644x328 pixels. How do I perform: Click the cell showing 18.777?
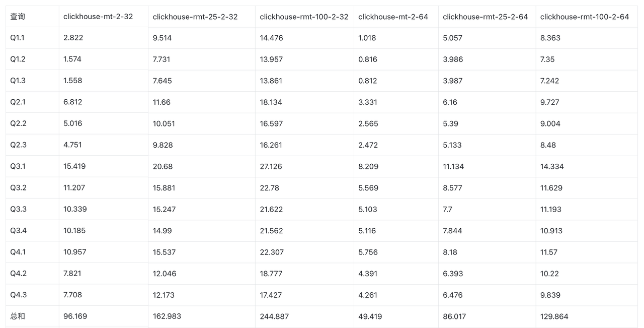click(x=271, y=274)
